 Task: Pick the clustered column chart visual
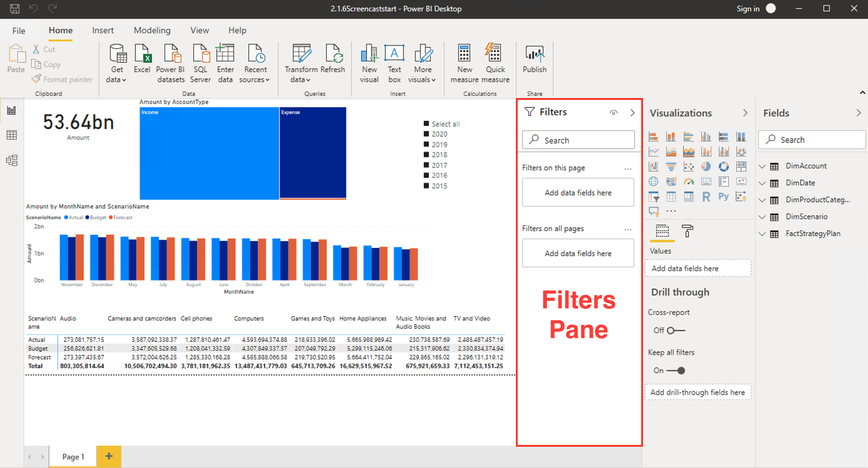pos(706,137)
